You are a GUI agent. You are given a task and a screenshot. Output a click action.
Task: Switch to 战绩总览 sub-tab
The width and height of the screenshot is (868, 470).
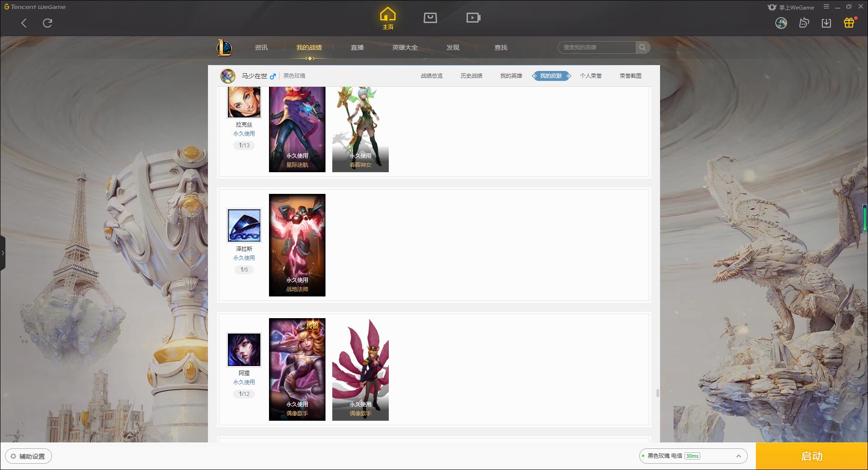(x=432, y=76)
